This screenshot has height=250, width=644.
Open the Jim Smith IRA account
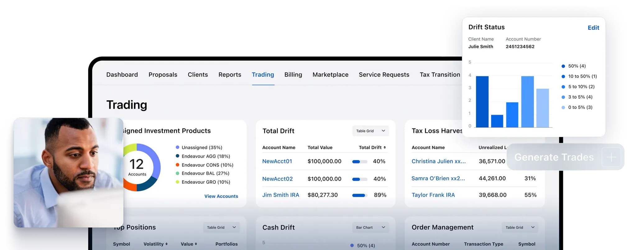pos(281,195)
